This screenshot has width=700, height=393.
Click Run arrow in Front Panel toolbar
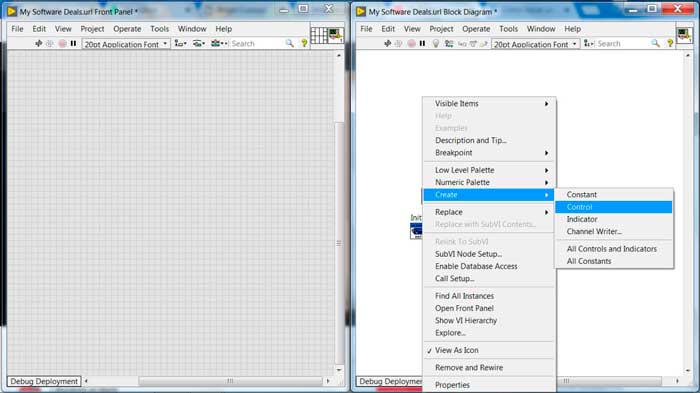tap(38, 43)
